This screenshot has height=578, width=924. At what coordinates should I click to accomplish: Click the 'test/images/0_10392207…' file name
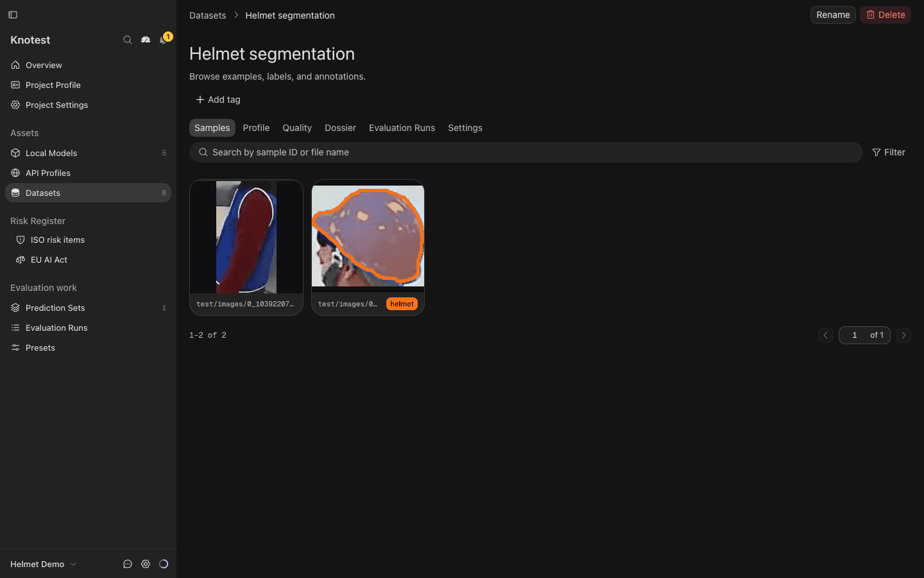tap(245, 304)
